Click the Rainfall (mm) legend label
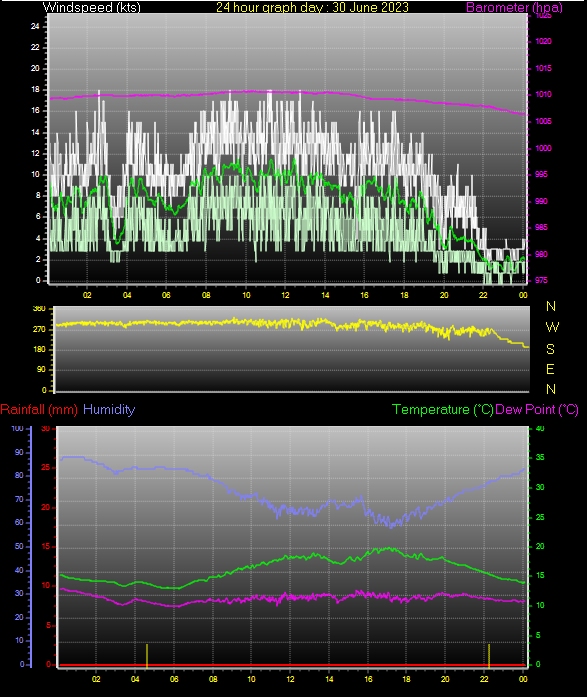The image size is (587, 697). click(x=39, y=409)
